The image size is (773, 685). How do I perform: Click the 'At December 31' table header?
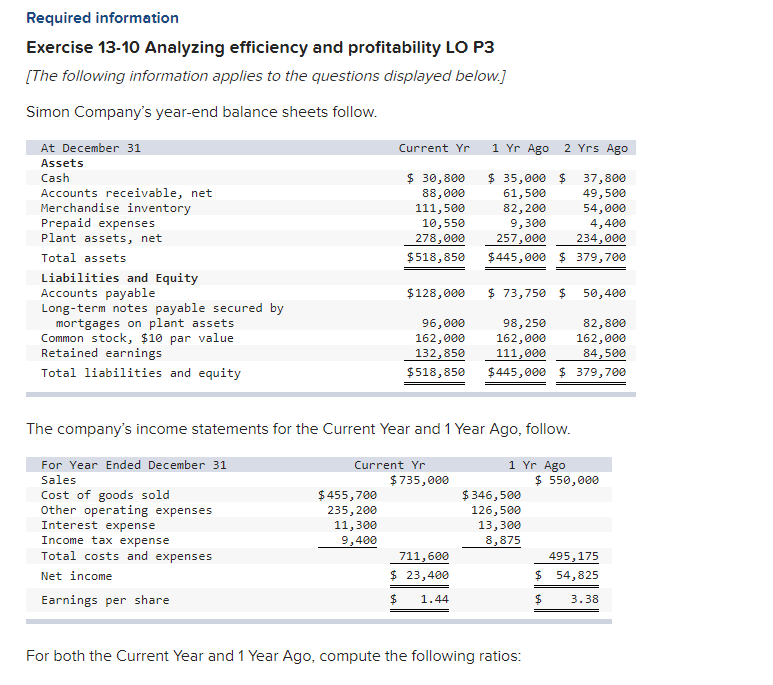[x=91, y=148]
